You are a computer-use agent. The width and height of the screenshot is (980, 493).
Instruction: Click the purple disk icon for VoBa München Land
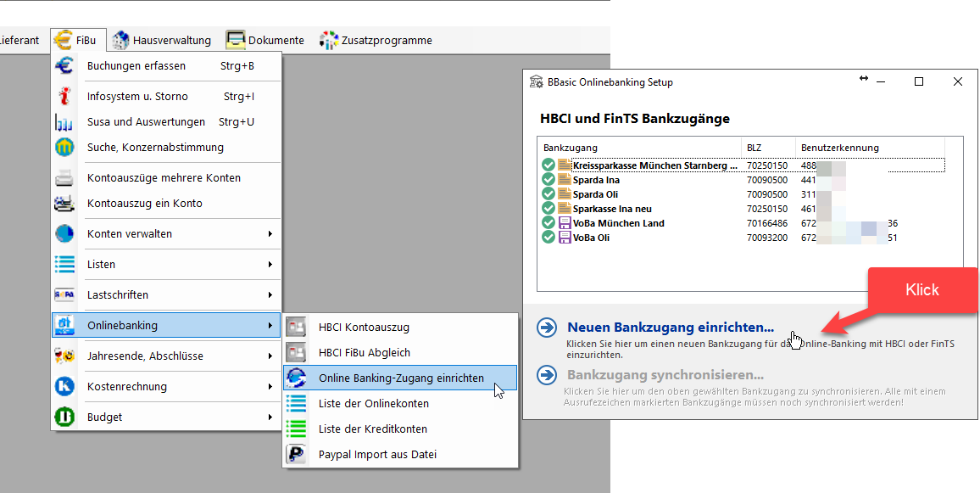565,223
